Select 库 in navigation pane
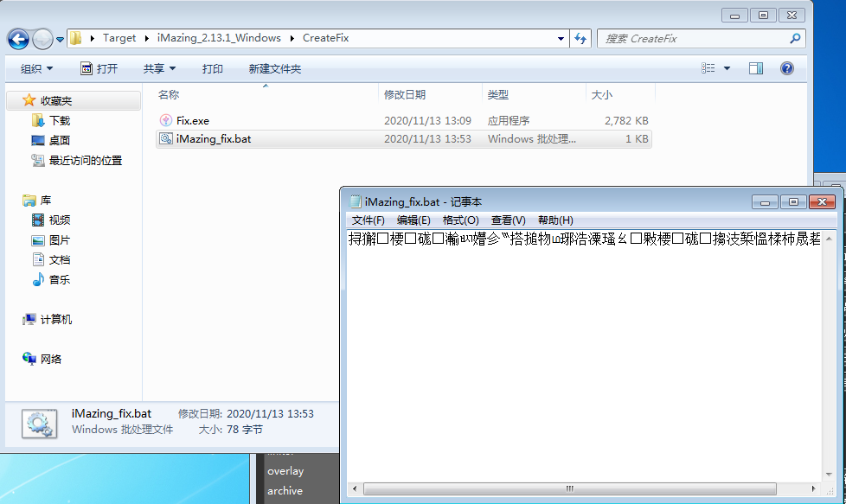This screenshot has width=846, height=504. 45,201
